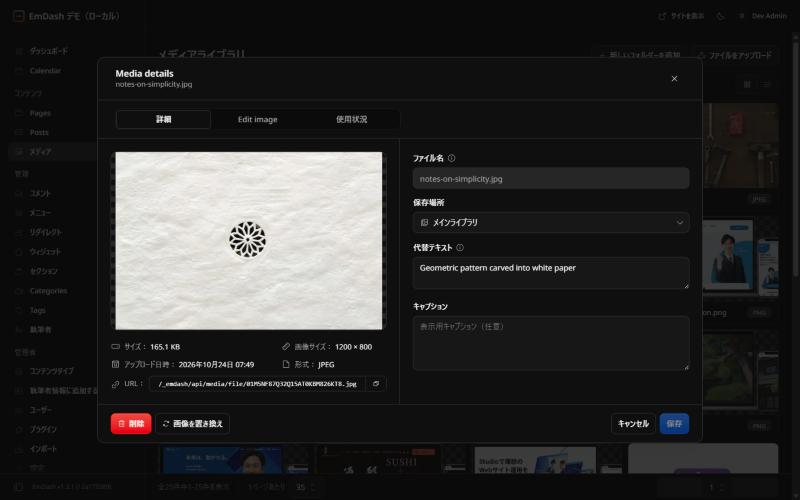This screenshot has height=500, width=800.
Task: Close the Media details dialog
Action: pos(674,79)
